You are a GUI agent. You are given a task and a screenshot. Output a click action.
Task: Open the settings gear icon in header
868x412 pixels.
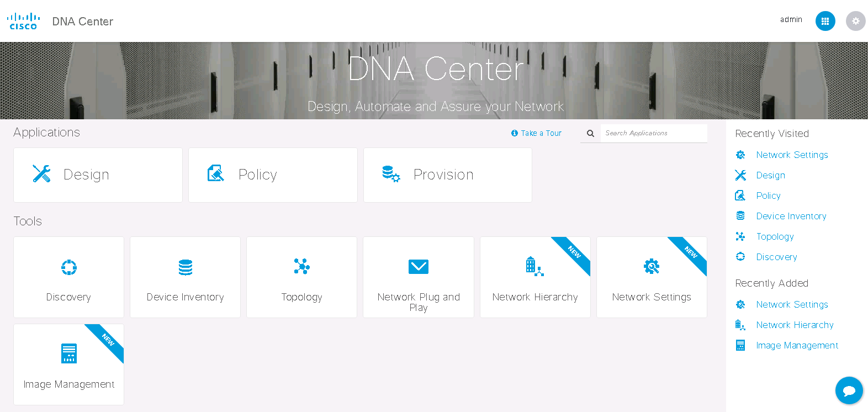click(855, 21)
